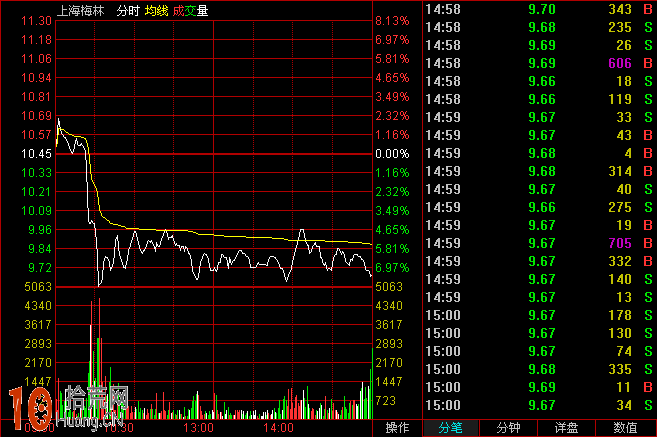Screen dimensions: 657x437
Task: Click the stock name 上海梅林
Action: coord(80,10)
